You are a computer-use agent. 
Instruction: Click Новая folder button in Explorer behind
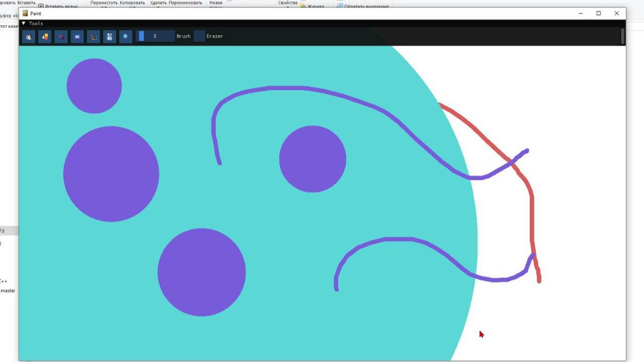216,3
